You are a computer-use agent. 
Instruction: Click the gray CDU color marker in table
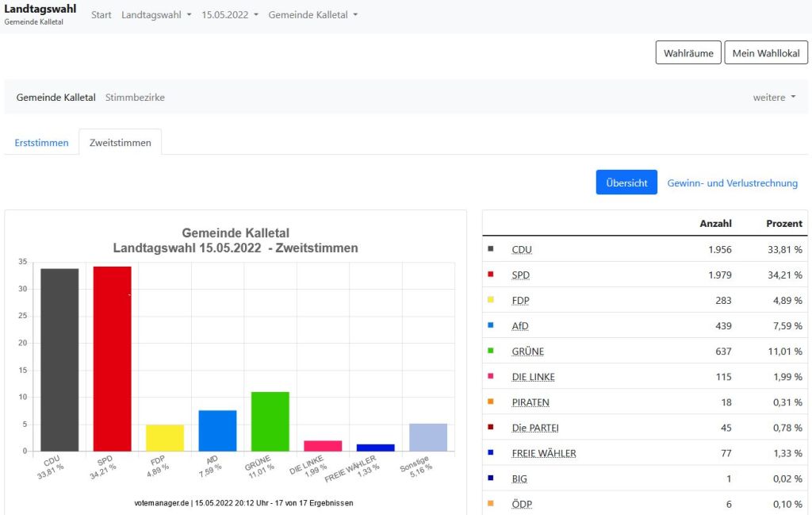pos(490,248)
